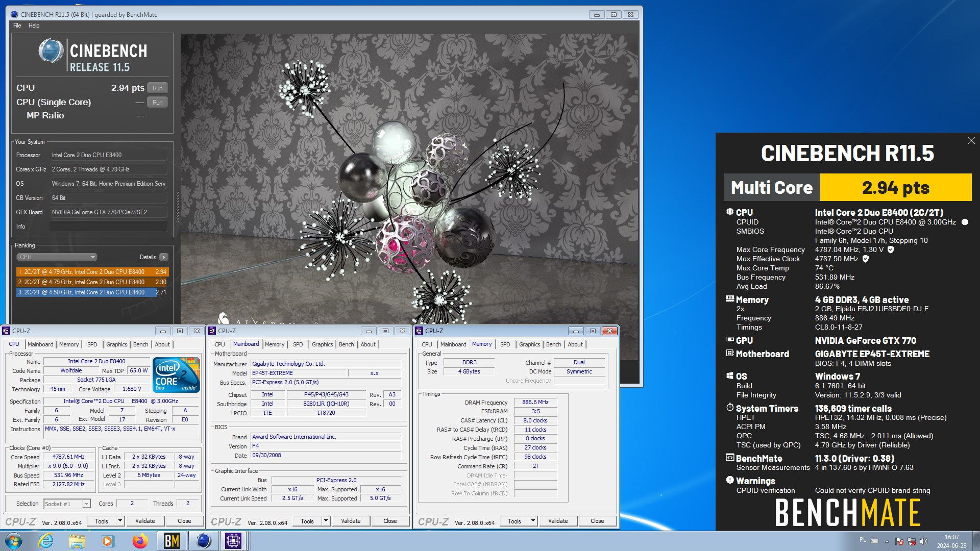Expand Tools dropdown arrow in left CPU-Z
The image size is (980, 551).
click(120, 521)
